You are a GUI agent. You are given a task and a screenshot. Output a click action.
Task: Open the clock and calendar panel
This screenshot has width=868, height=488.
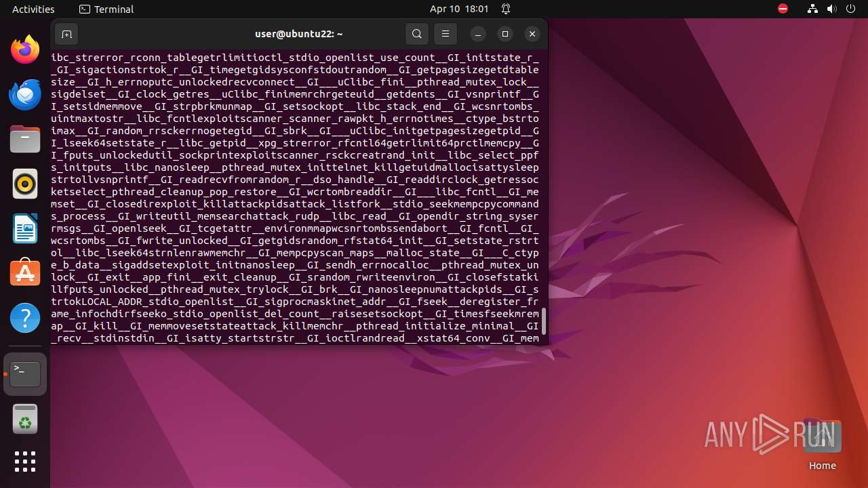pos(459,9)
